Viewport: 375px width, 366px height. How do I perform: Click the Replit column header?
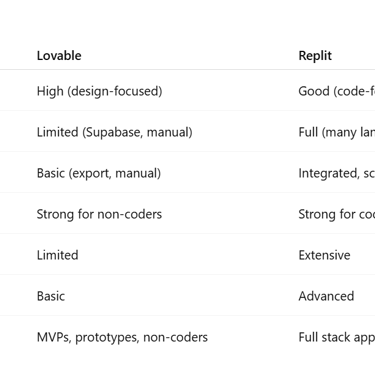(315, 56)
